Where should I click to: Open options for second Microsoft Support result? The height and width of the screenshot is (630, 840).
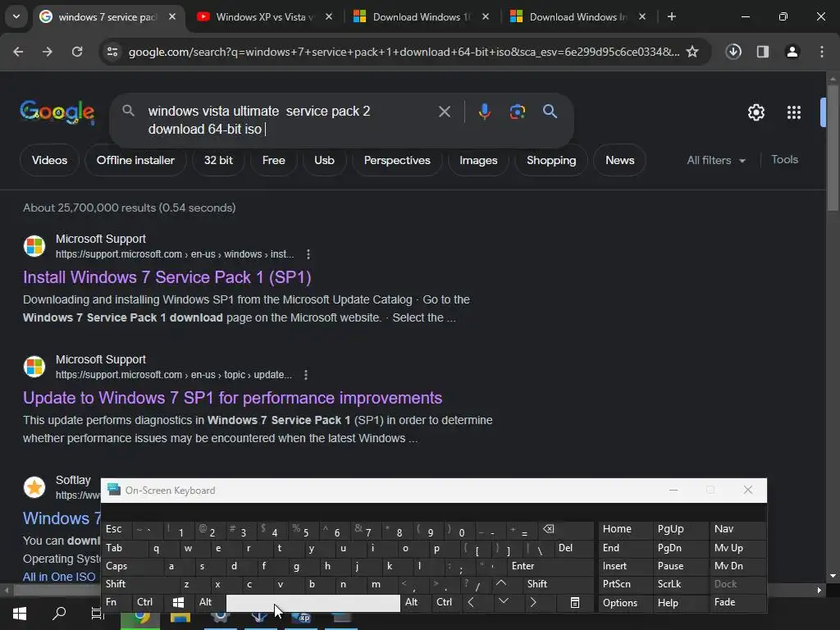(x=306, y=374)
